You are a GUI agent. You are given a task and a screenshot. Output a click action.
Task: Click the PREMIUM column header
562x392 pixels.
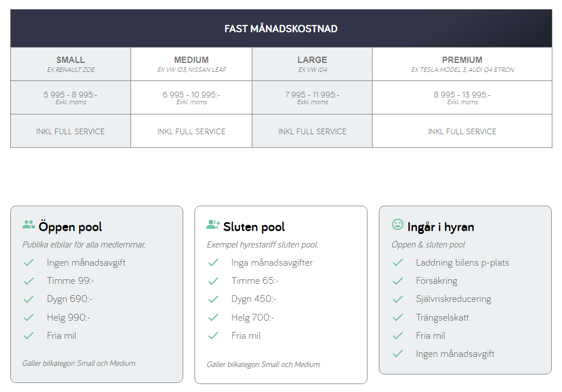(x=462, y=60)
